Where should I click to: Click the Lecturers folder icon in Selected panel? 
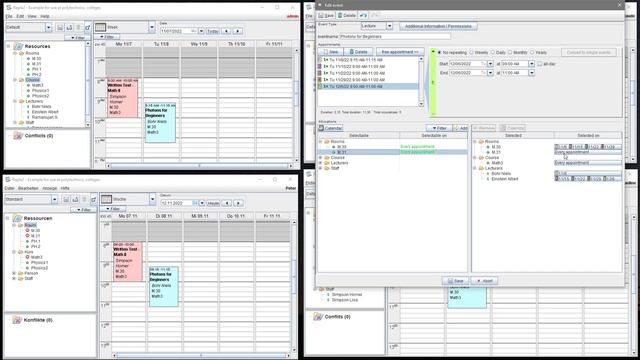[481, 168]
